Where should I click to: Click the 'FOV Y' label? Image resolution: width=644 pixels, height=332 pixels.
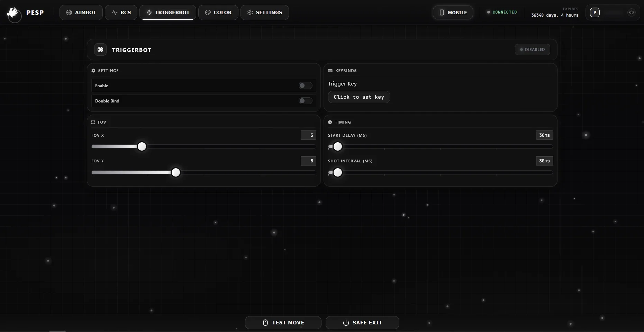(x=98, y=161)
